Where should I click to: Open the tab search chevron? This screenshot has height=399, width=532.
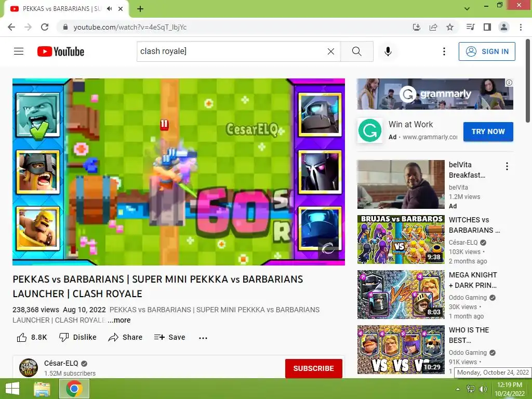pyautogui.click(x=467, y=9)
